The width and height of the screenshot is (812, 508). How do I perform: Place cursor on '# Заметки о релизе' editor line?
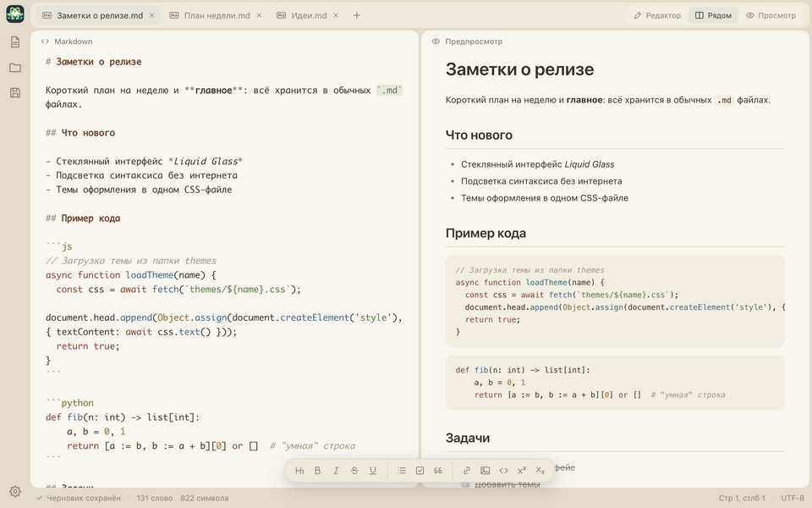click(93, 62)
